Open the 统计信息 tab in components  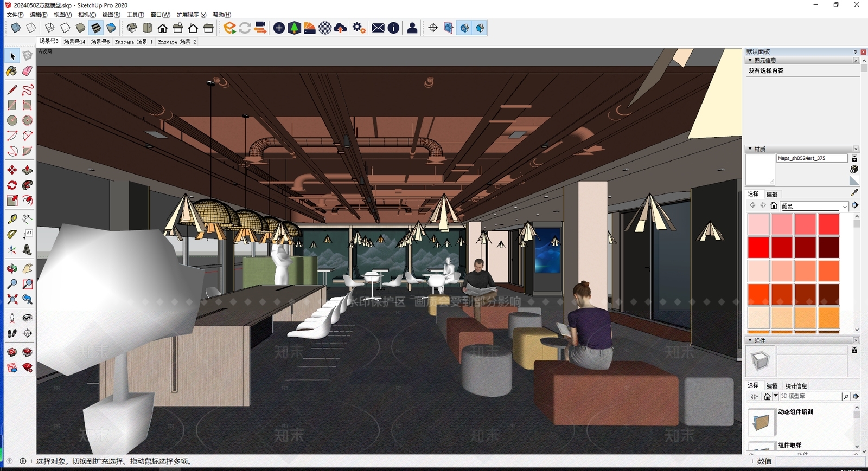[796, 386]
